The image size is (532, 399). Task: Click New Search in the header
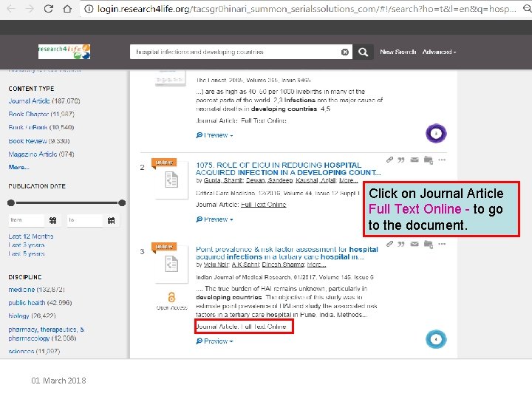pyautogui.click(x=398, y=52)
